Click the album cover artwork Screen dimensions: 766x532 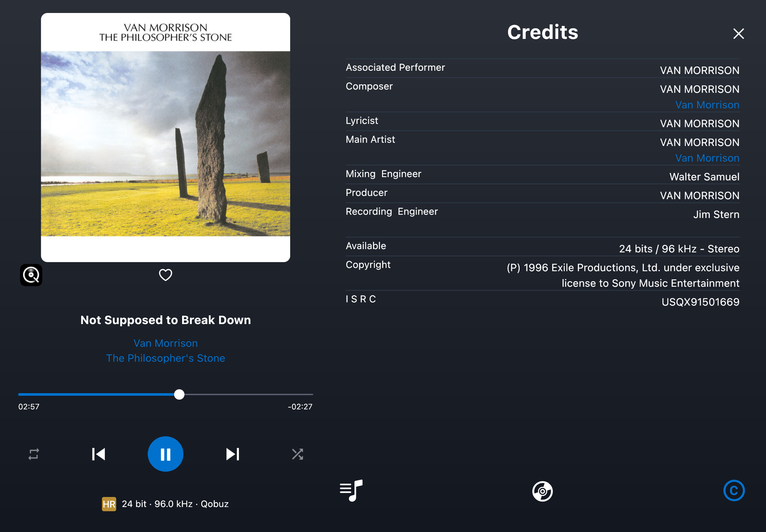pos(166,137)
